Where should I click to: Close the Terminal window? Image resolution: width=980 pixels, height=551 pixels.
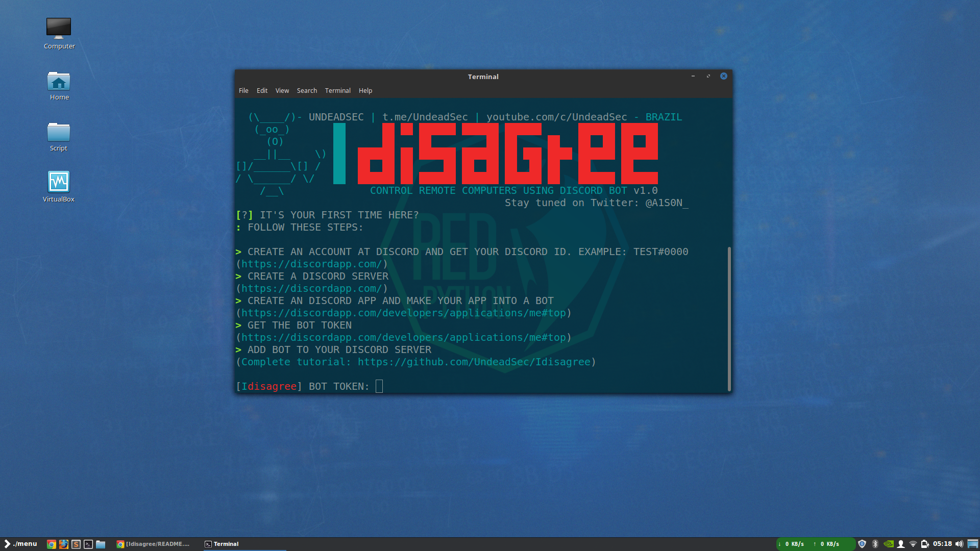pyautogui.click(x=724, y=76)
